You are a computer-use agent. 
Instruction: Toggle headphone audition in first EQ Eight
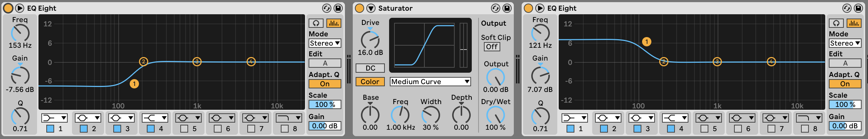coord(316,23)
